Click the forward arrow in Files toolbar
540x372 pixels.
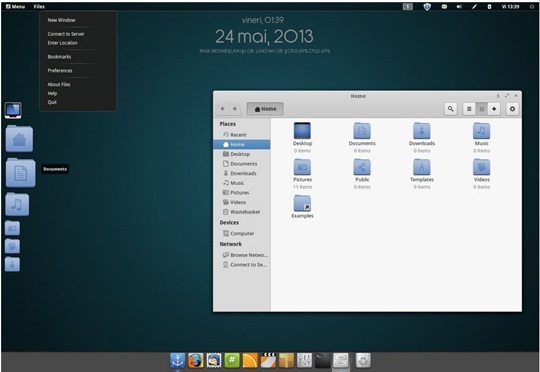click(x=235, y=109)
